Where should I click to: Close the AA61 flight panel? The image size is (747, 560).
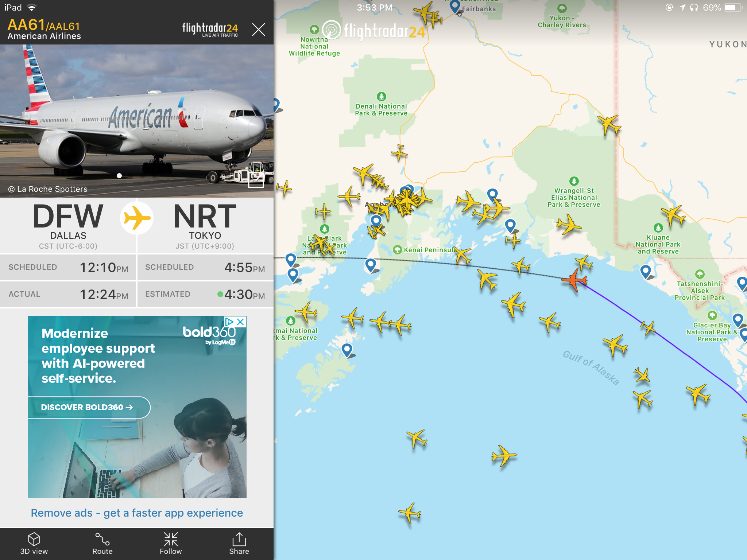pos(258,29)
